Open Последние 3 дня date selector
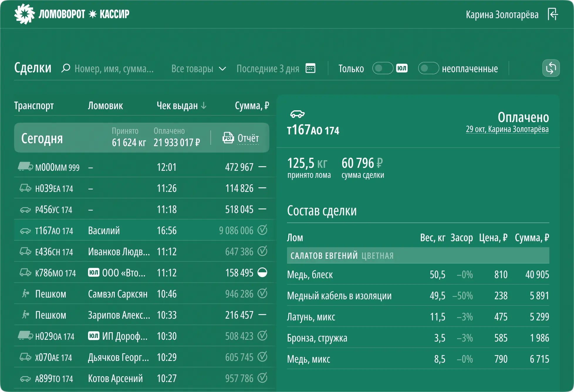The width and height of the screenshot is (574, 392). 268,69
